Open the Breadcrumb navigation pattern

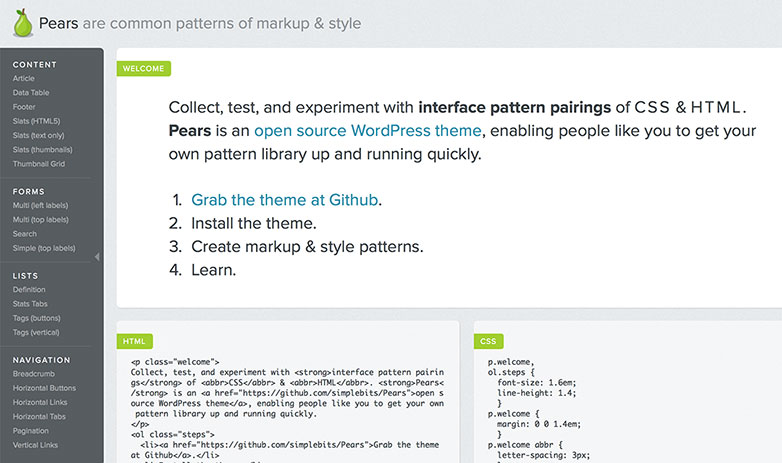[x=34, y=374]
